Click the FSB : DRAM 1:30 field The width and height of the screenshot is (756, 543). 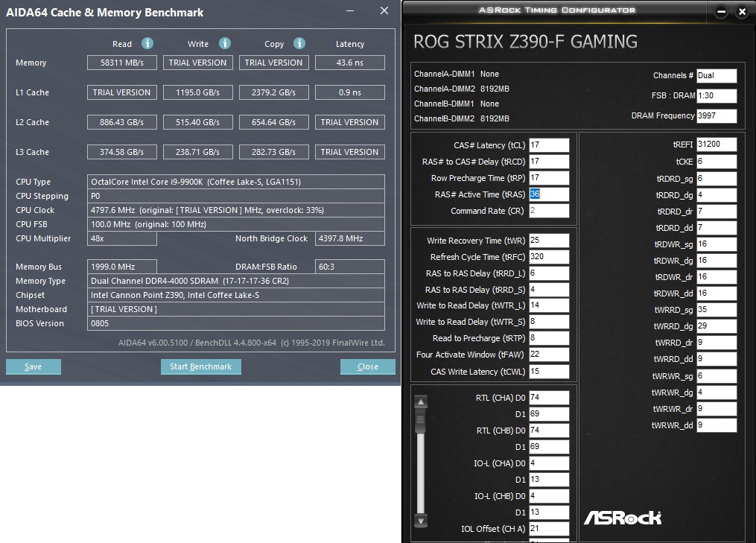tap(717, 96)
